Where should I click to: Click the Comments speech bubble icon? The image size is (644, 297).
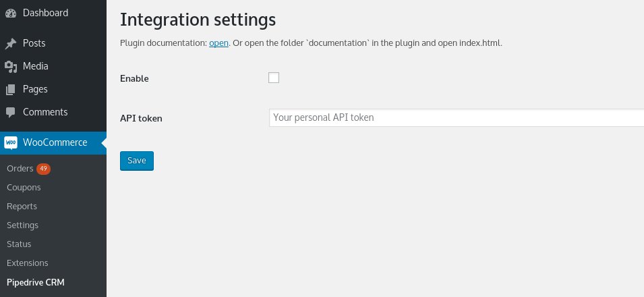[x=11, y=112]
